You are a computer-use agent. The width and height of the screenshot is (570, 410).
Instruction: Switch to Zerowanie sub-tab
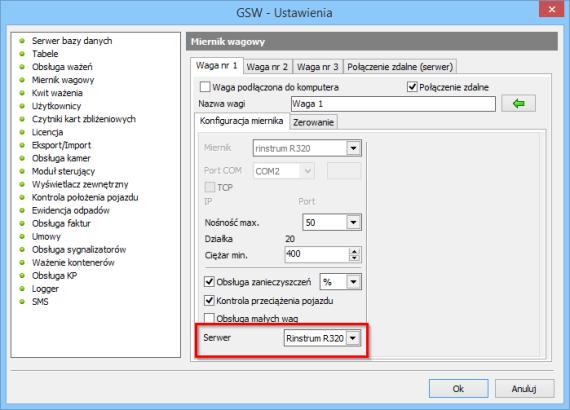tap(313, 122)
